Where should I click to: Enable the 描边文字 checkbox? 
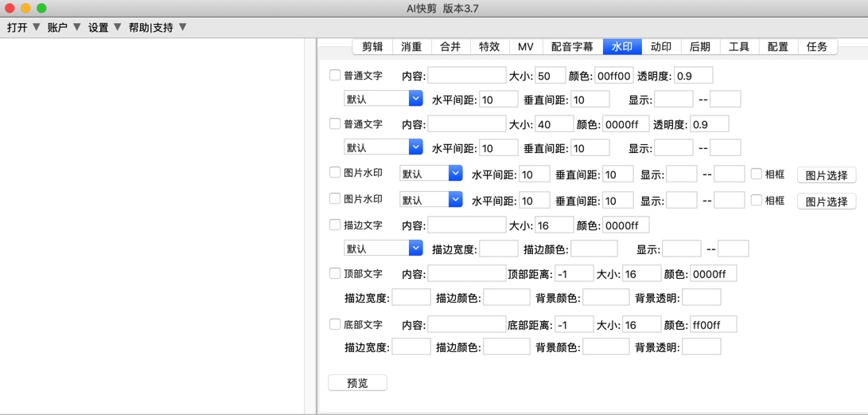(x=335, y=225)
